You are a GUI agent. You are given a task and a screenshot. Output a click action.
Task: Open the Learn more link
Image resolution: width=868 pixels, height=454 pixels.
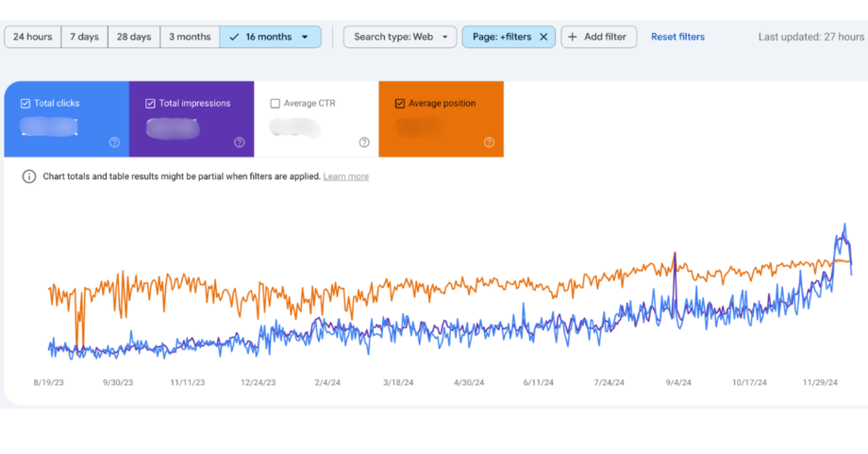[345, 177]
